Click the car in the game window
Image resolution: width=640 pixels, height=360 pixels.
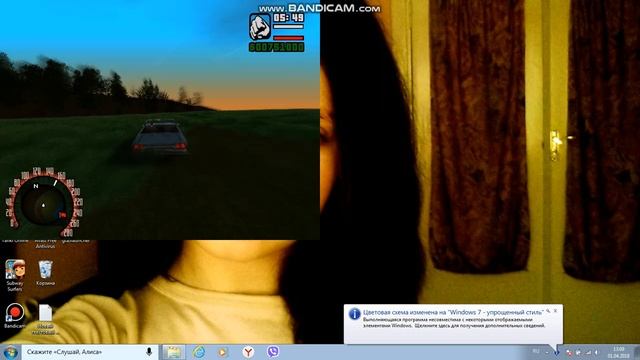[160, 137]
